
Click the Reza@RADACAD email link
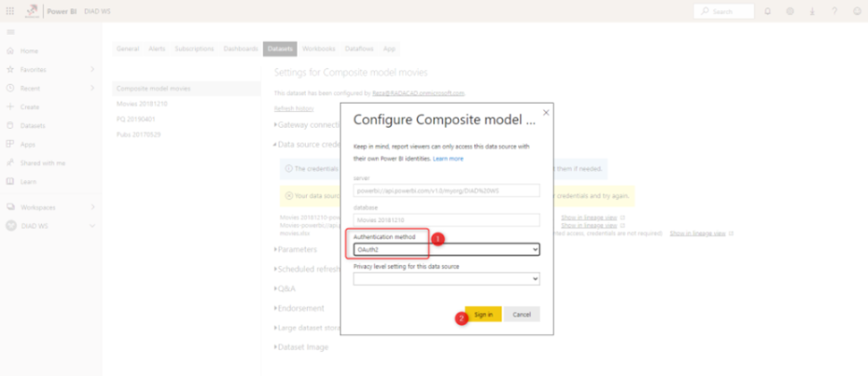(418, 93)
